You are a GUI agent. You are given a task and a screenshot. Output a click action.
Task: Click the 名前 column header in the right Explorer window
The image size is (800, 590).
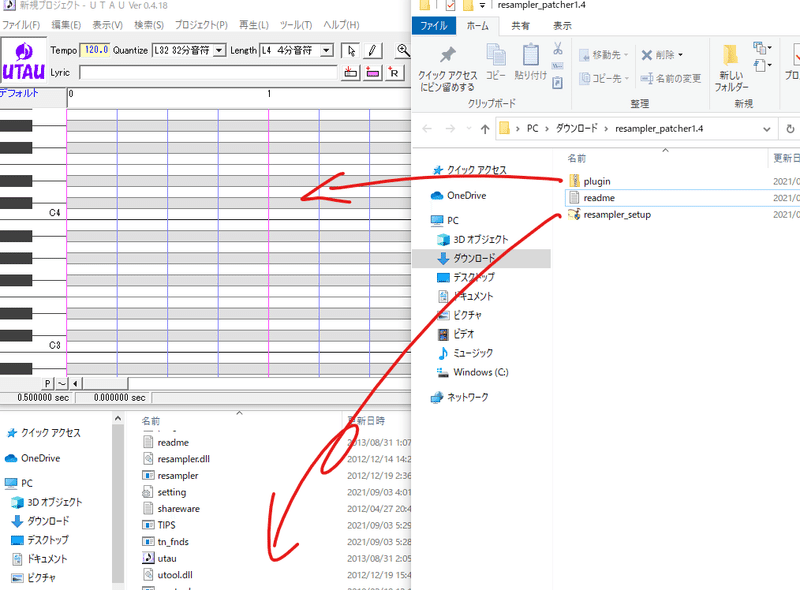tap(577, 158)
